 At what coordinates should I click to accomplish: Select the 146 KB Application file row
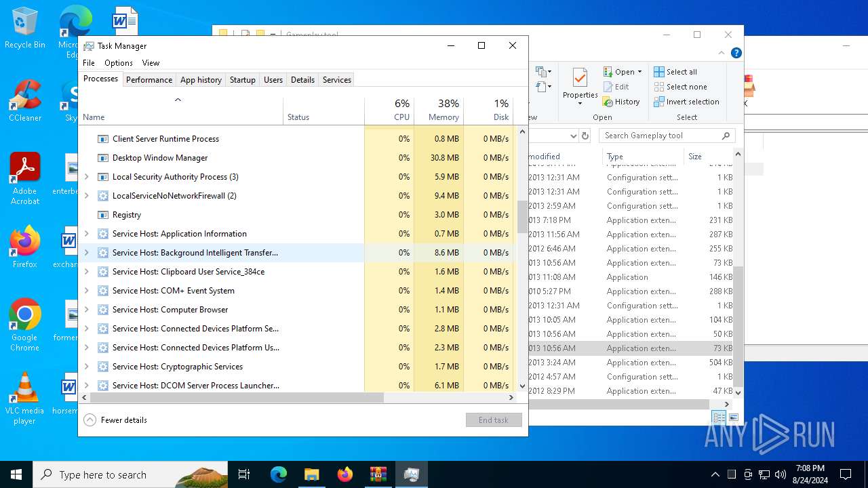631,277
